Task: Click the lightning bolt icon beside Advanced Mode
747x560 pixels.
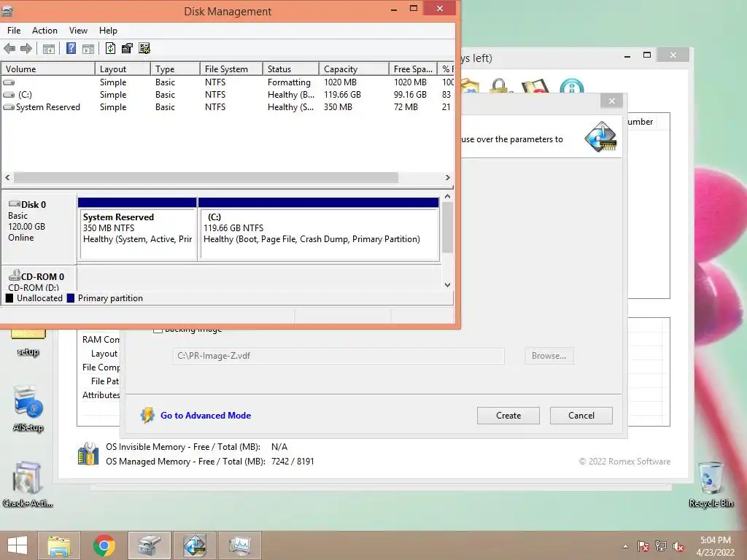Action: click(x=147, y=415)
